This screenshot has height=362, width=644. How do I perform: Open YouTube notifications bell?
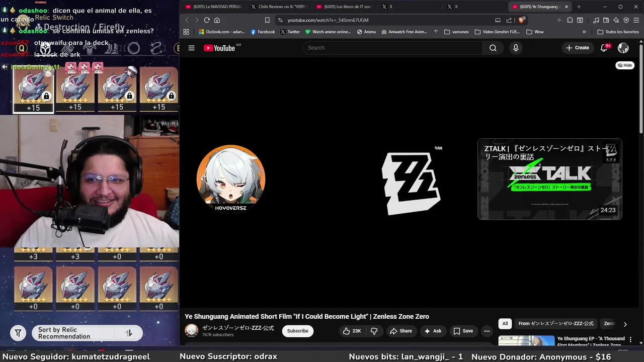(x=604, y=48)
